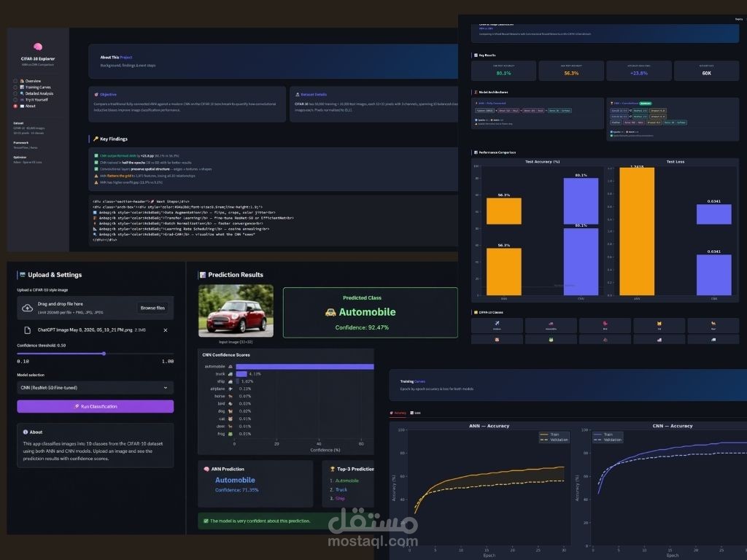Click the chart icon beside Prediction Results heading
This screenshot has width=747, height=560.
tap(203, 275)
